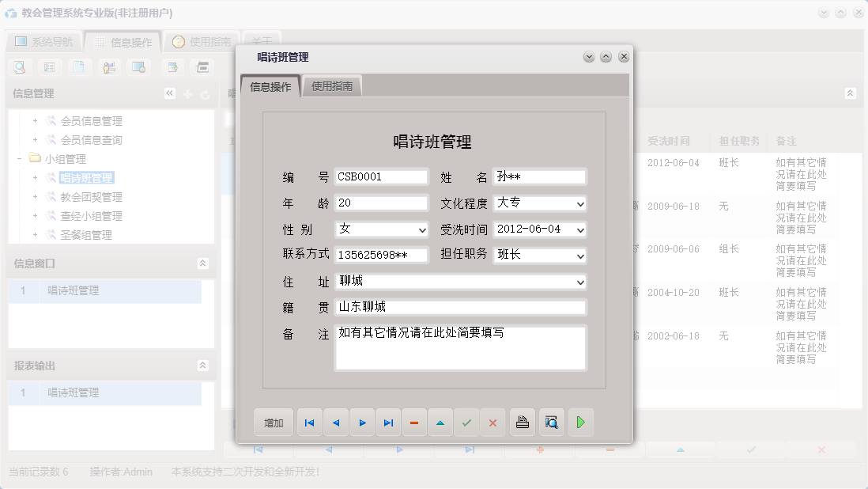The height and width of the screenshot is (489, 868).
Task: Click the green run arrow in the dialog
Action: 580,423
